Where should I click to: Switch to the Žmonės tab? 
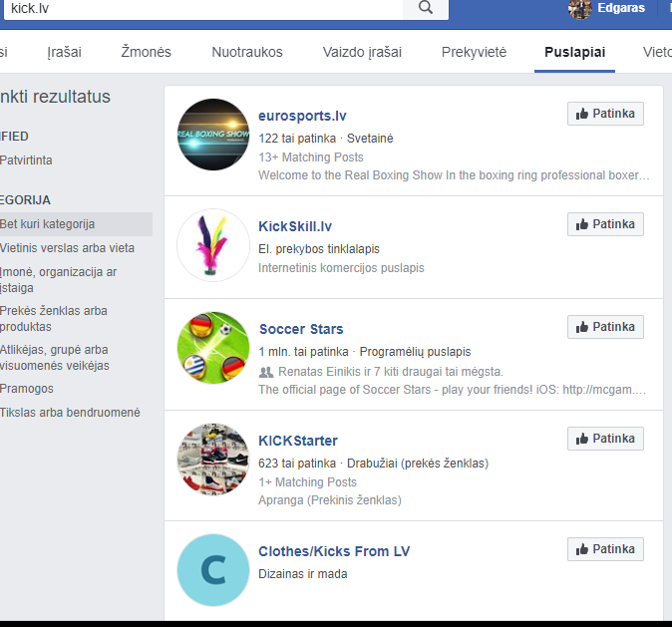pyautogui.click(x=146, y=52)
